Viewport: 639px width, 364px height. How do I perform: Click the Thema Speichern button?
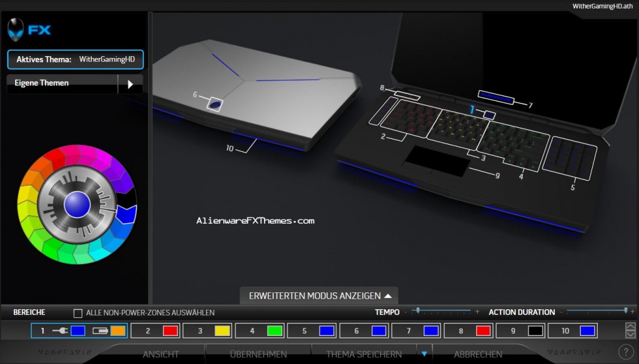click(x=364, y=354)
